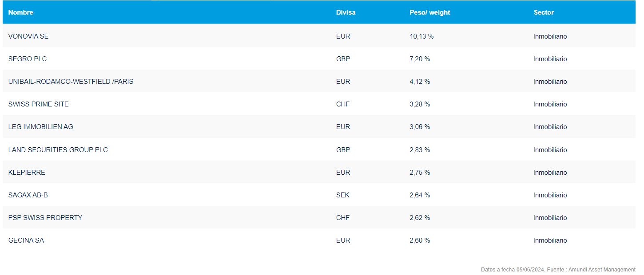
Task: Click the 10,13 % weight value
Action: click(x=421, y=36)
